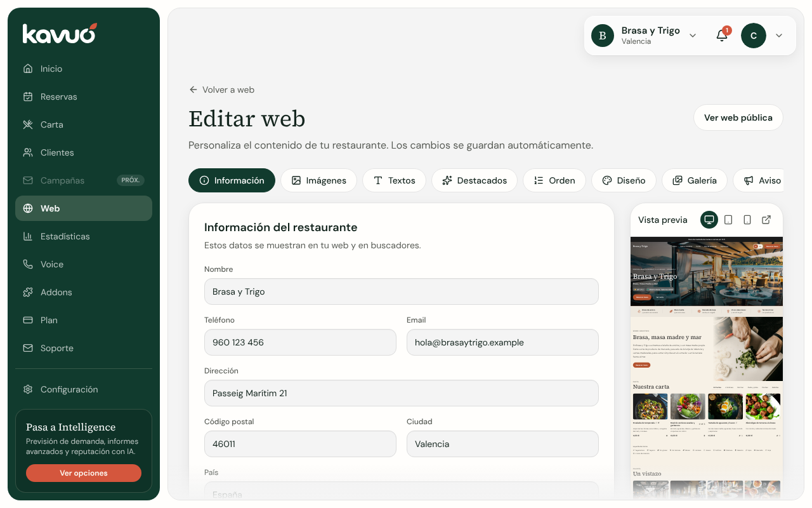Click the Teléfono input field
The width and height of the screenshot is (812, 508).
[300, 342]
